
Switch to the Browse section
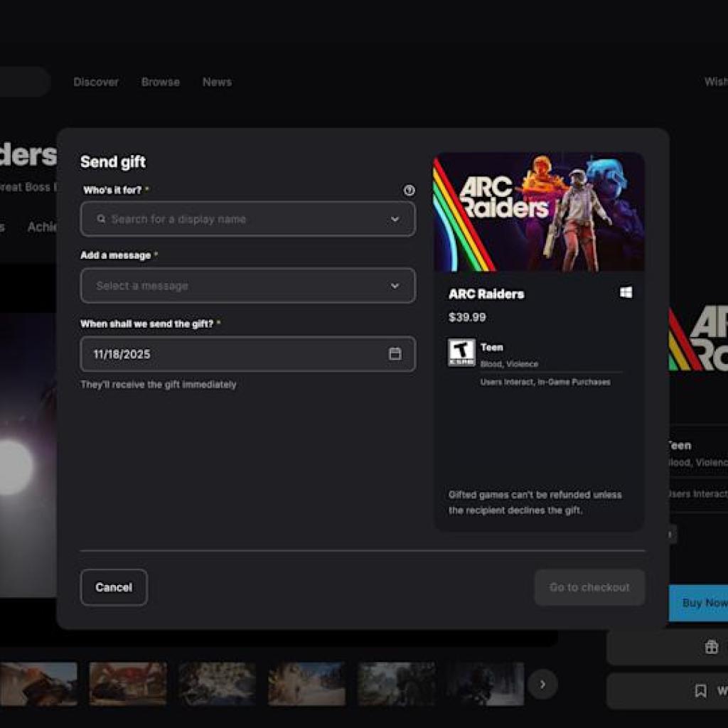coord(160,82)
